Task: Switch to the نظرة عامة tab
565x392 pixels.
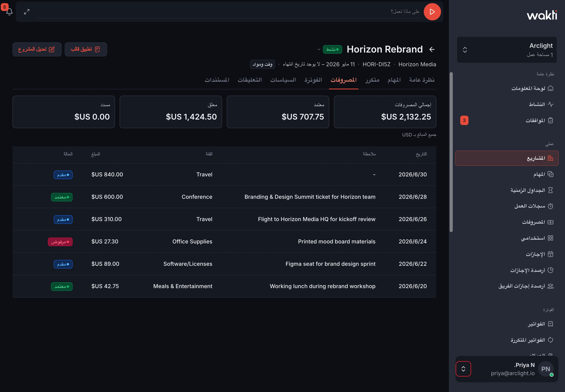Action: [422, 80]
